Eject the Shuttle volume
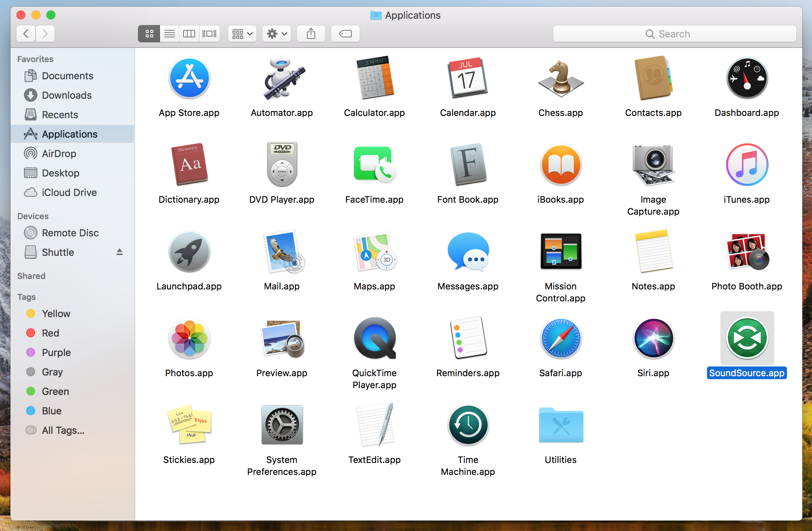 (120, 252)
